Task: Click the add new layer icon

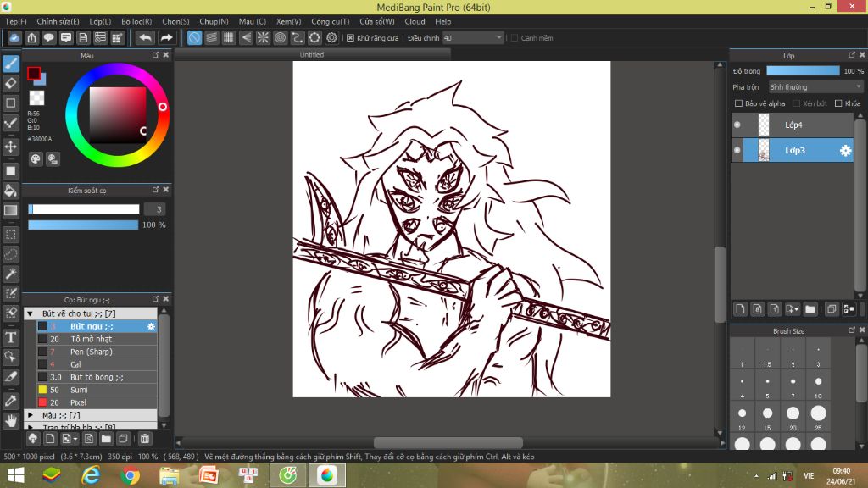Action: pyautogui.click(x=740, y=309)
